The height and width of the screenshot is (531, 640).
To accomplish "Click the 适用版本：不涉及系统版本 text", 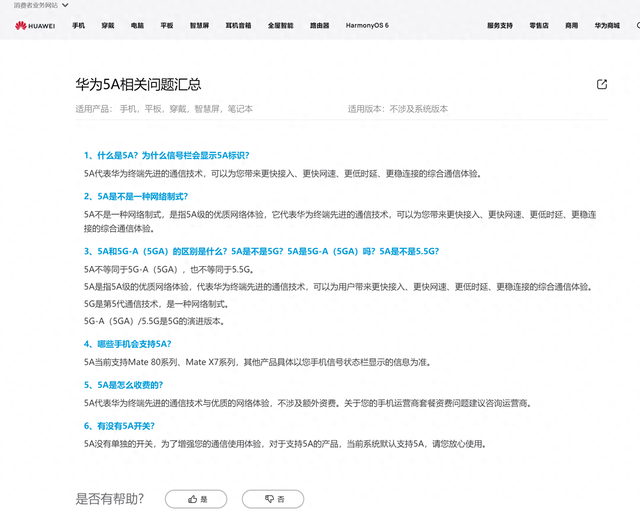I will [398, 109].
